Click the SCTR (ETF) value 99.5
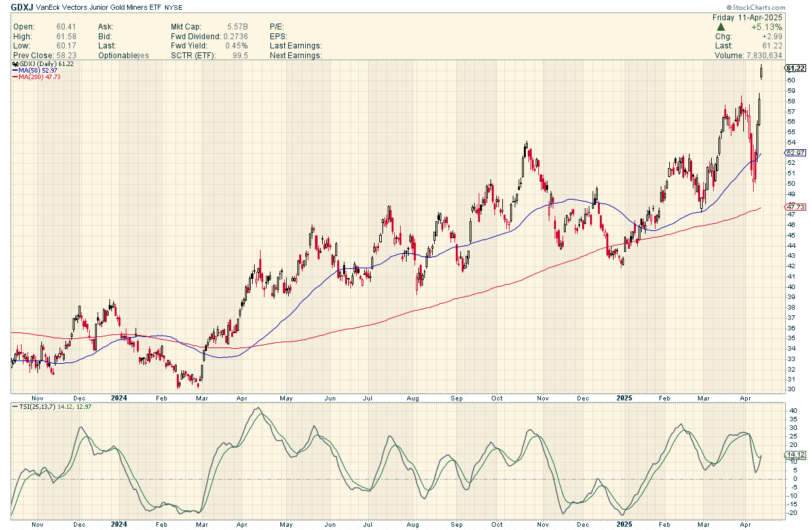The height and width of the screenshot is (530, 812). point(240,56)
